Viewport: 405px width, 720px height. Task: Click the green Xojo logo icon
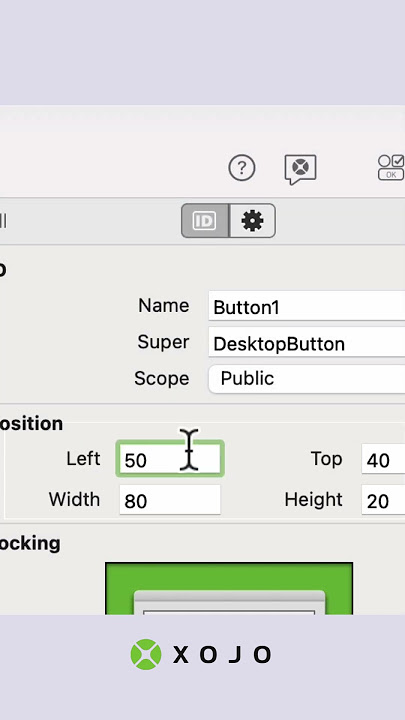[x=146, y=654]
